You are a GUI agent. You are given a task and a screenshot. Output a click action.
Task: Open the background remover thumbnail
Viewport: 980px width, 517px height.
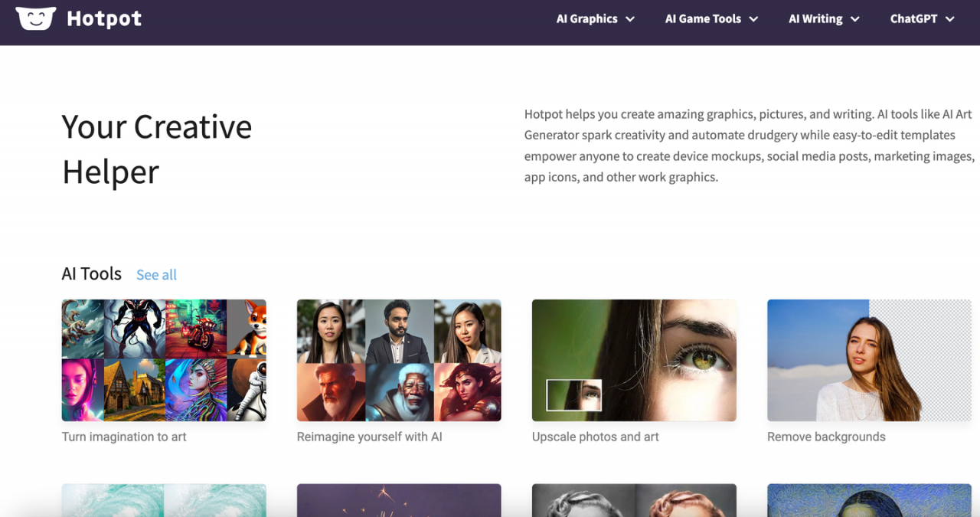pos(869,360)
